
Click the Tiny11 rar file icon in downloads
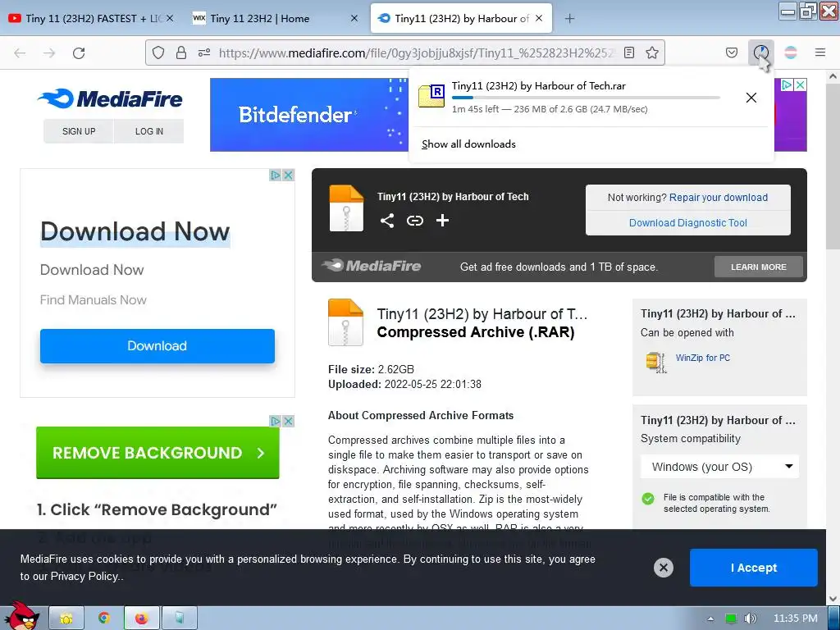[431, 97]
